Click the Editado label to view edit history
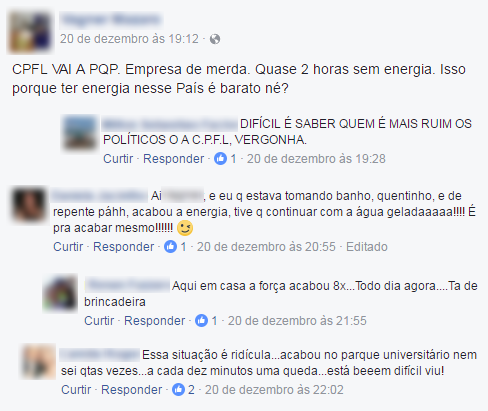488x411 pixels. coord(367,247)
